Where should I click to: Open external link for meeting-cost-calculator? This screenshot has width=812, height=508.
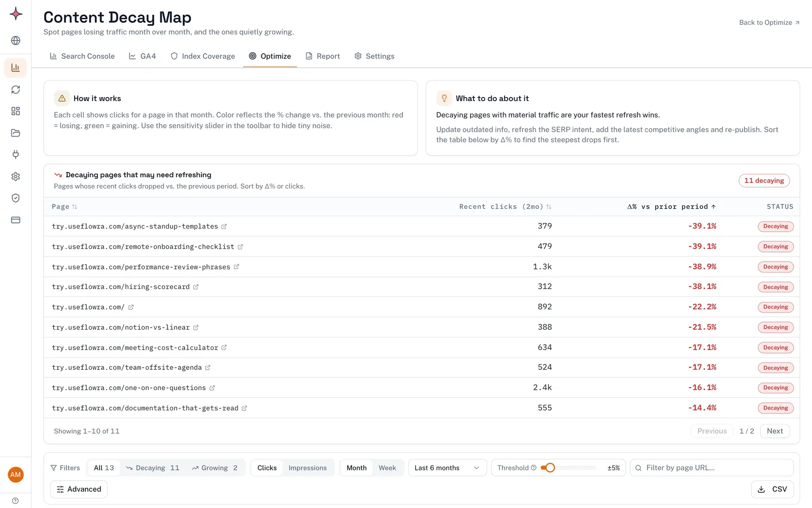pyautogui.click(x=224, y=347)
